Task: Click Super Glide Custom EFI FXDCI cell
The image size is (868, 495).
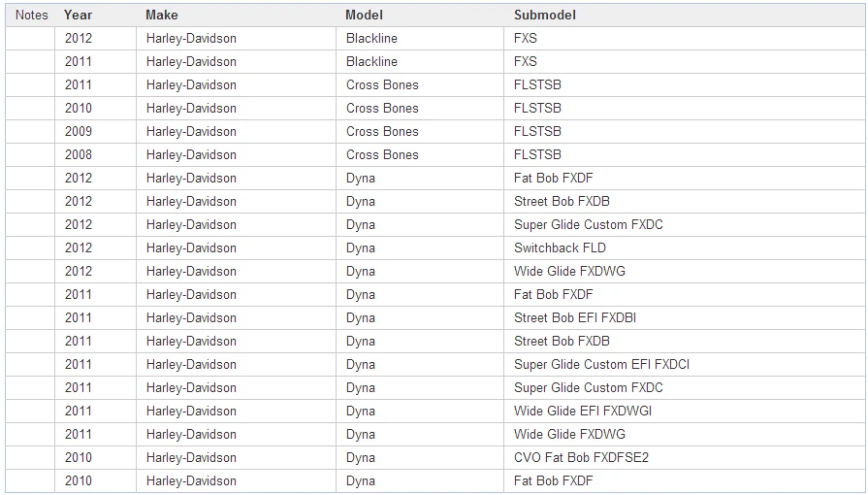Action: (684, 364)
